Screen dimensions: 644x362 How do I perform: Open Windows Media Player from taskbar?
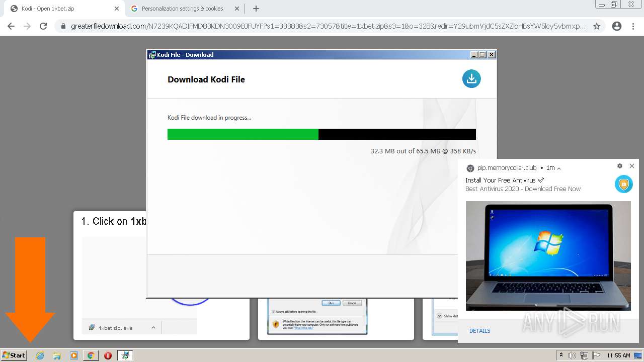click(74, 355)
